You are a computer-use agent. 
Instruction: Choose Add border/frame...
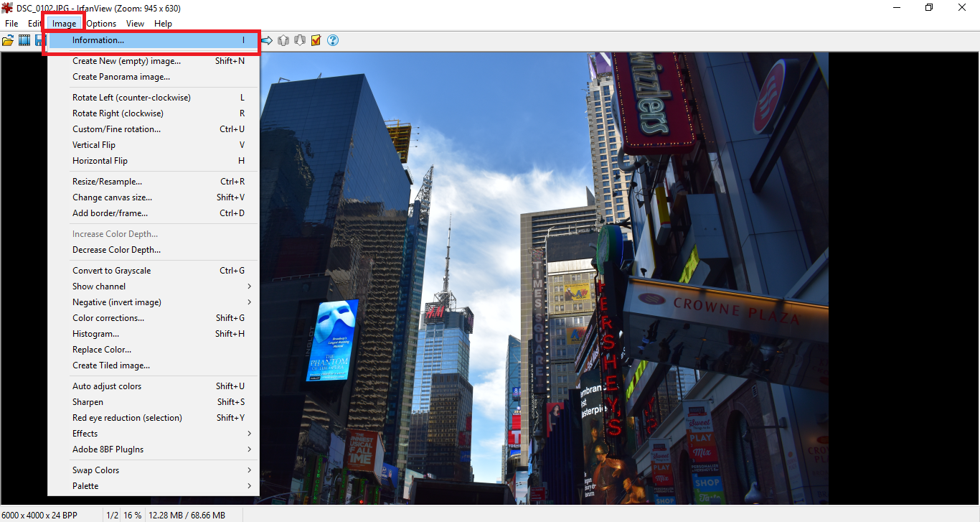(153, 213)
